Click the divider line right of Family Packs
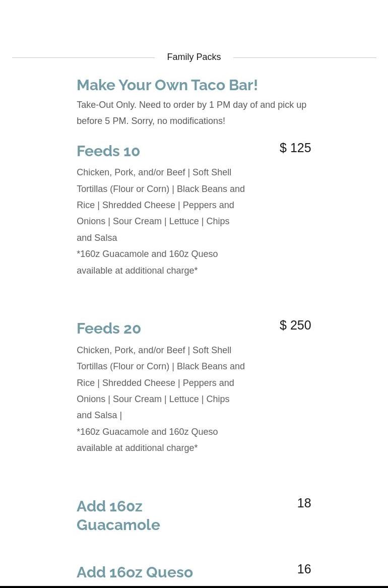The width and height of the screenshot is (388, 588). tap(304, 57)
